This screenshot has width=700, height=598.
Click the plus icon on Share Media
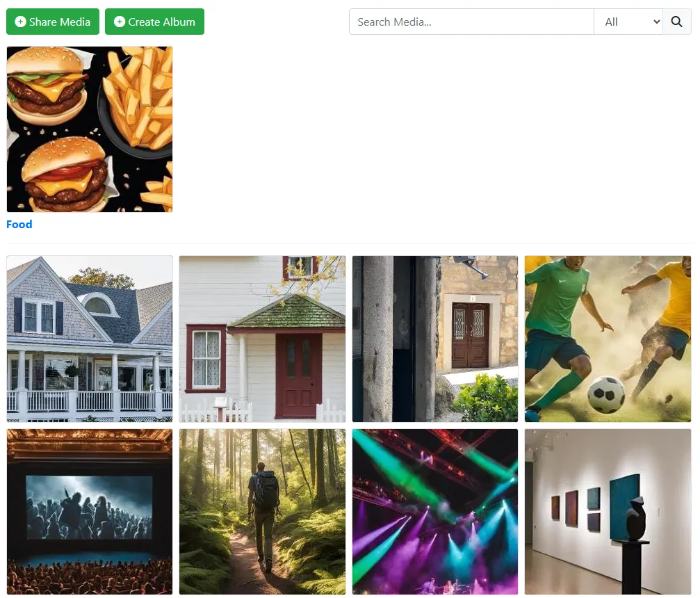point(21,22)
